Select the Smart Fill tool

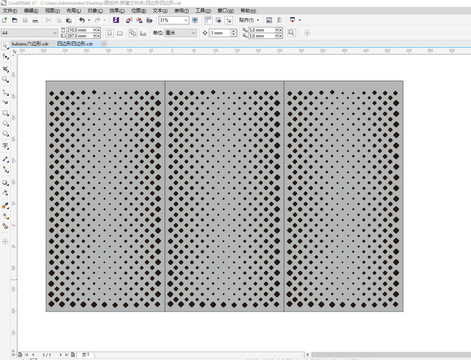[x=5, y=226]
